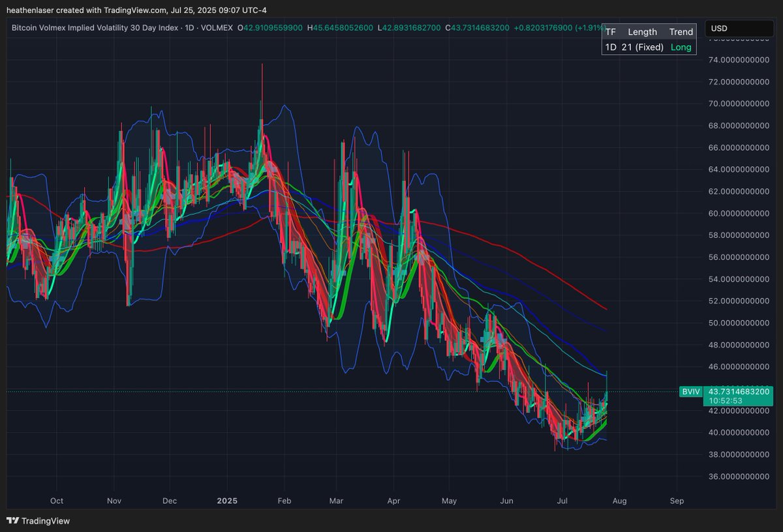Viewport: 783px width, 532px height.
Task: Click the Apr label on the time axis
Action: pos(393,501)
